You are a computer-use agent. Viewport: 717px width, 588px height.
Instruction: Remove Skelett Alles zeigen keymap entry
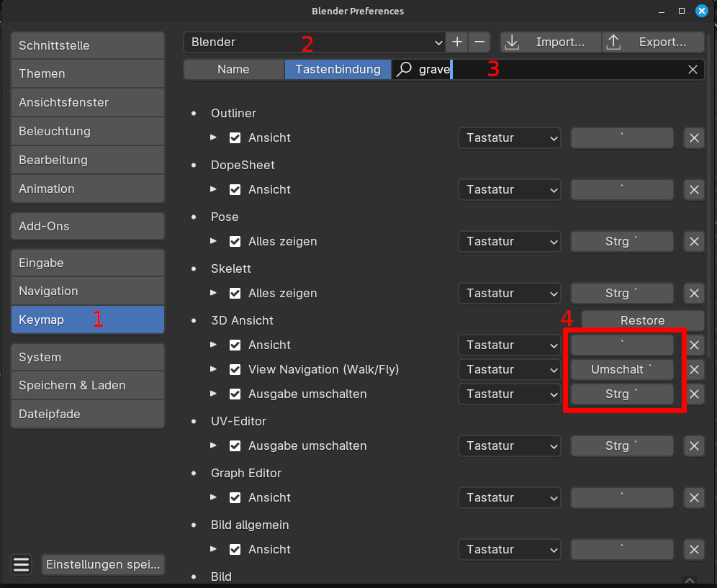[694, 294]
